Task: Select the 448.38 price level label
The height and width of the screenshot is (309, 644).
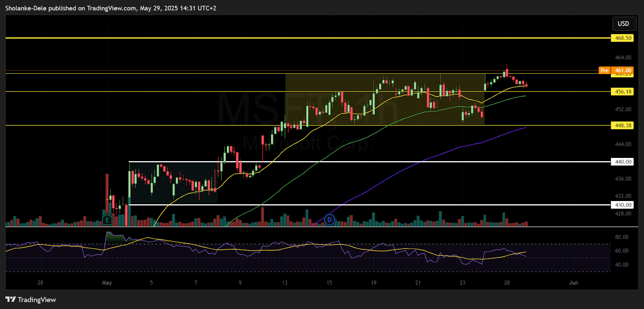Action: [x=623, y=125]
